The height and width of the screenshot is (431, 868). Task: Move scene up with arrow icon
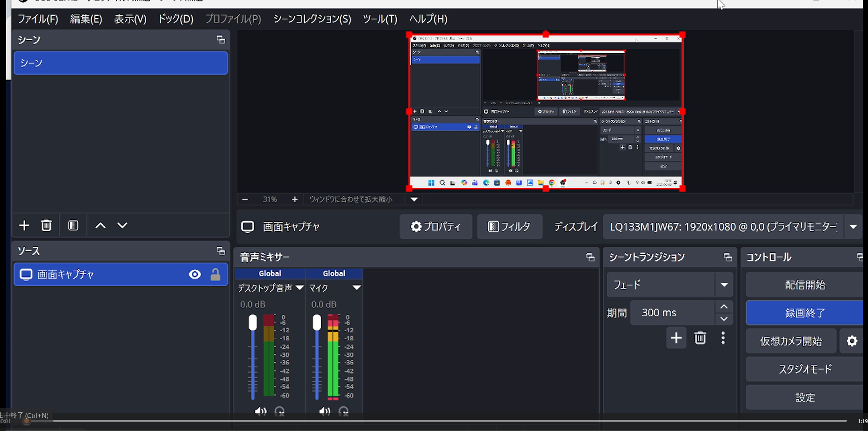(100, 225)
